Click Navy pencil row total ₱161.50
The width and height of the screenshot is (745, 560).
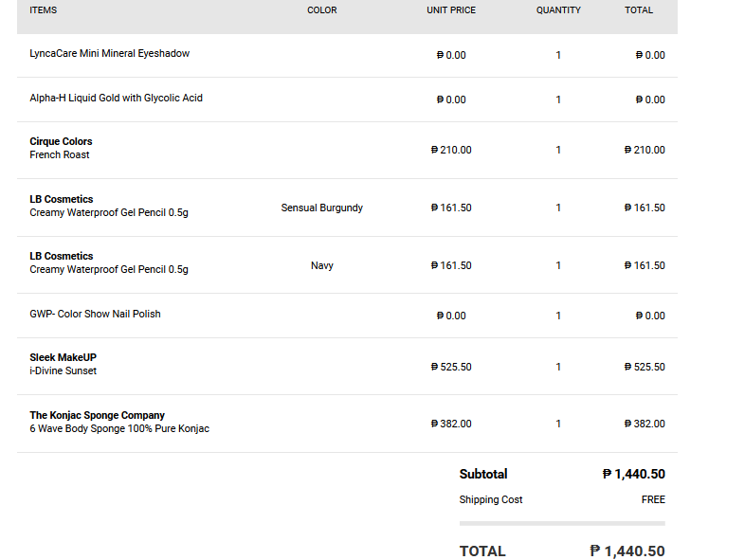pos(645,265)
